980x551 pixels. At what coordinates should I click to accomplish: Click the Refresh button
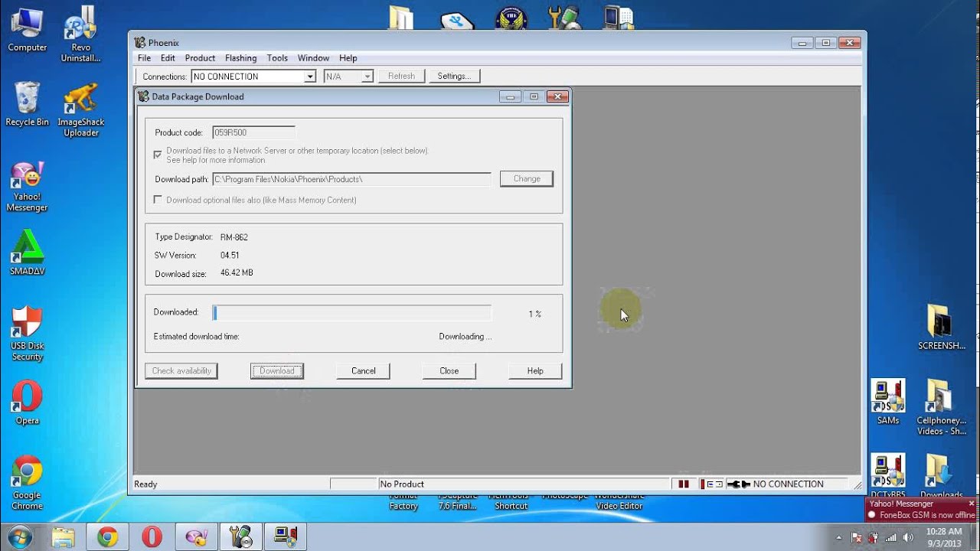[x=401, y=76]
